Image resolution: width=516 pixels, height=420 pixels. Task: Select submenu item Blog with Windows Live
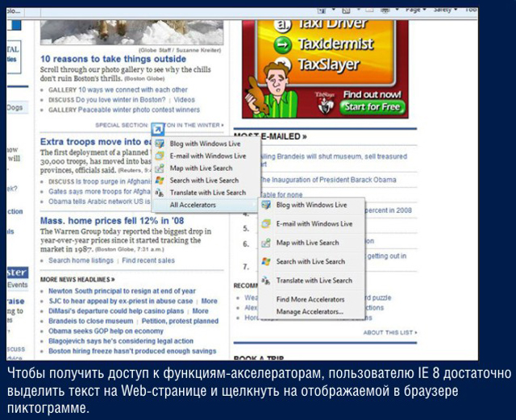pos(311,205)
